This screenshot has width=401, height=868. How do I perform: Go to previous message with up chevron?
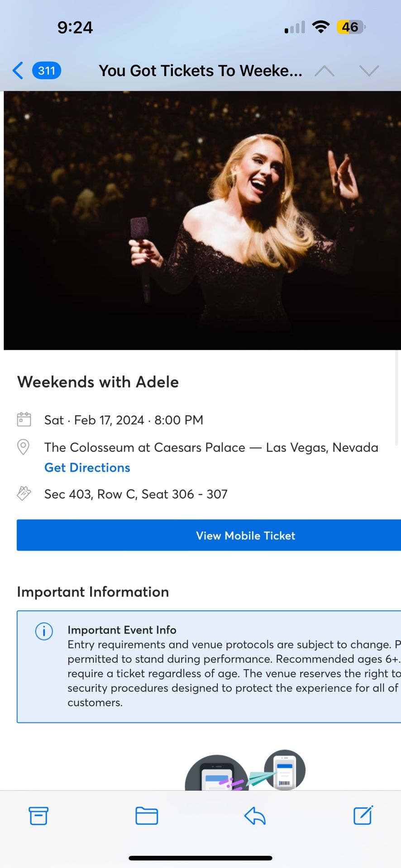(324, 71)
